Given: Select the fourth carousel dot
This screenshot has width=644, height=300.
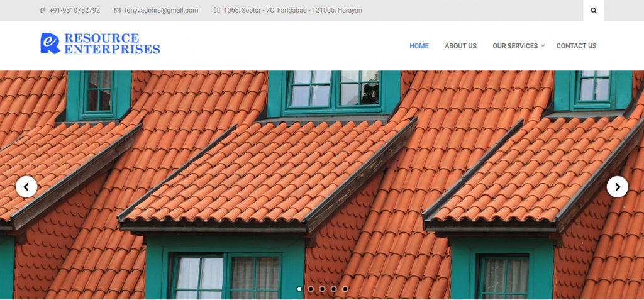Looking at the screenshot, I should click(x=333, y=289).
